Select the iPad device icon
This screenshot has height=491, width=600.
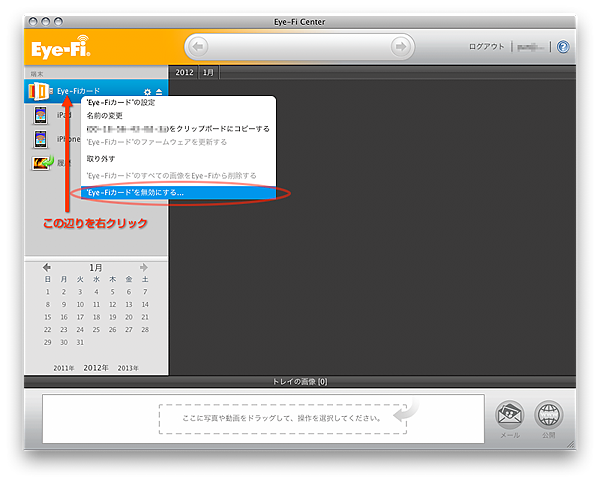pos(41,115)
